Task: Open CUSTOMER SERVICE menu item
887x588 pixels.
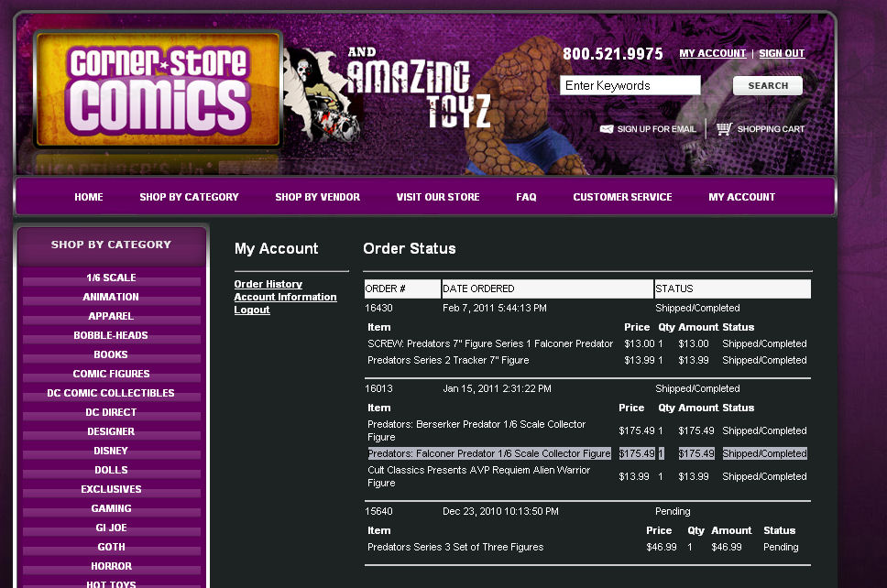Action: [622, 197]
